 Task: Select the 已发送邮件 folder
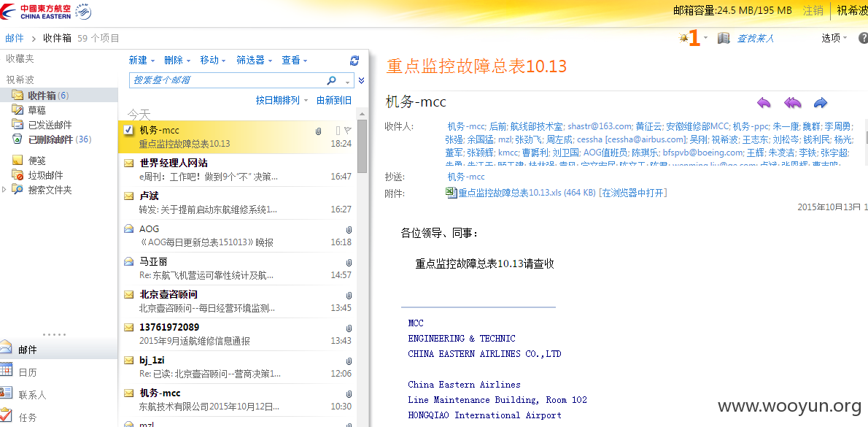pos(50,125)
